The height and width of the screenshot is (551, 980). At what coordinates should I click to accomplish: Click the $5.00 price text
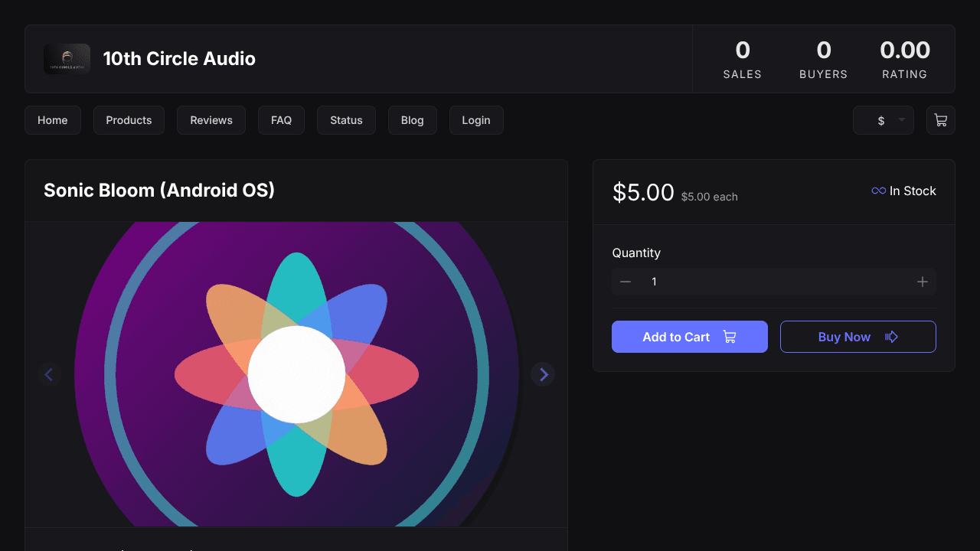click(643, 192)
